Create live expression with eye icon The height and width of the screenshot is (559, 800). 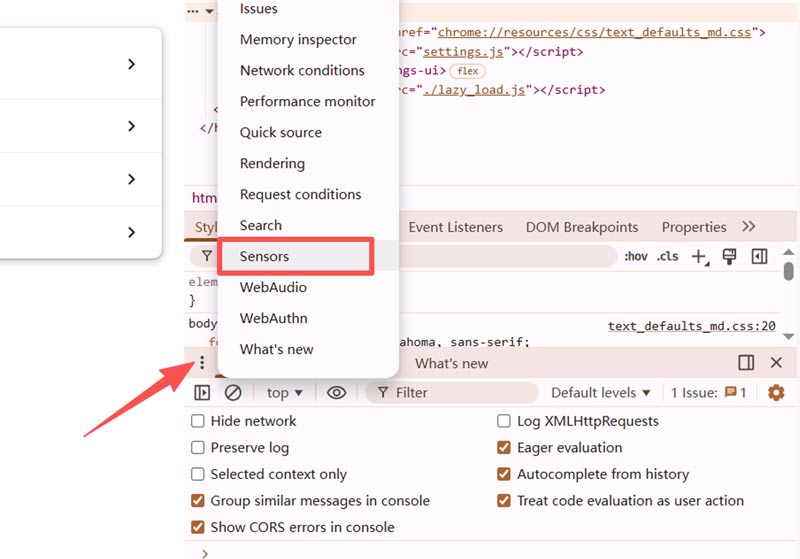click(x=337, y=393)
